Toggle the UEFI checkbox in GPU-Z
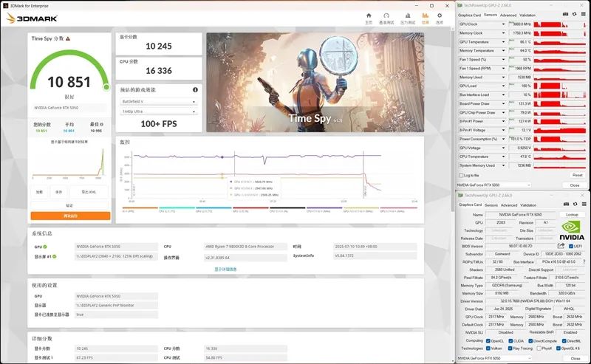 570,246
